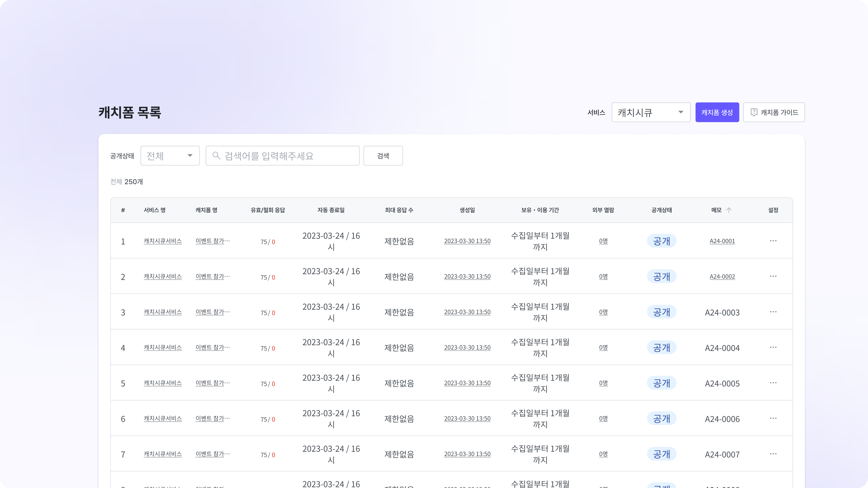Click 0명 external viewers in row 6
Image resolution: width=868 pixels, height=488 pixels.
603,418
